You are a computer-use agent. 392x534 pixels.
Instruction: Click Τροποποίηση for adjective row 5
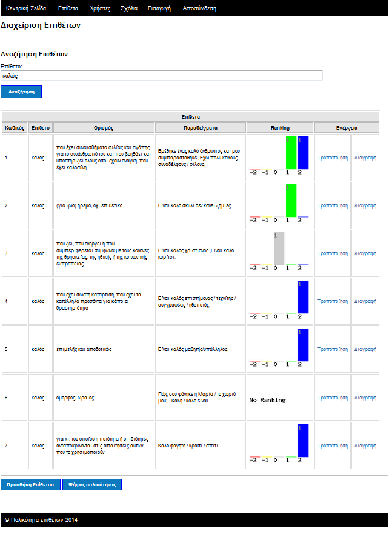pos(333,349)
